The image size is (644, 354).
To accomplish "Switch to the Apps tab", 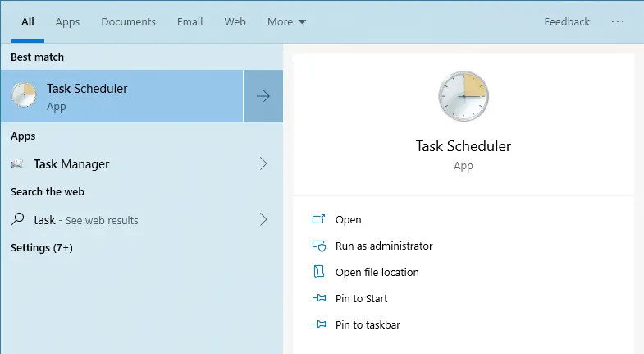I will 68,22.
